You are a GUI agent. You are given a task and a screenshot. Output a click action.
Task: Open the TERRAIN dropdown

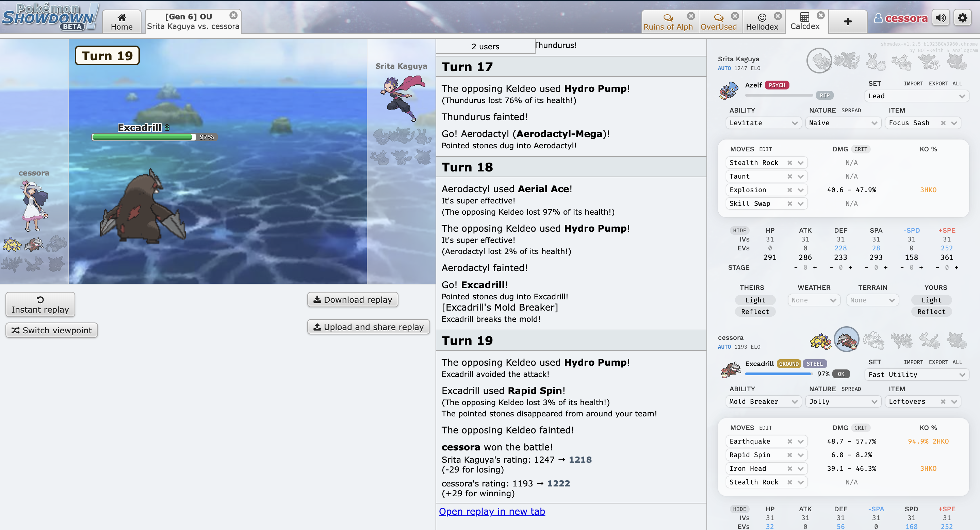click(x=872, y=300)
